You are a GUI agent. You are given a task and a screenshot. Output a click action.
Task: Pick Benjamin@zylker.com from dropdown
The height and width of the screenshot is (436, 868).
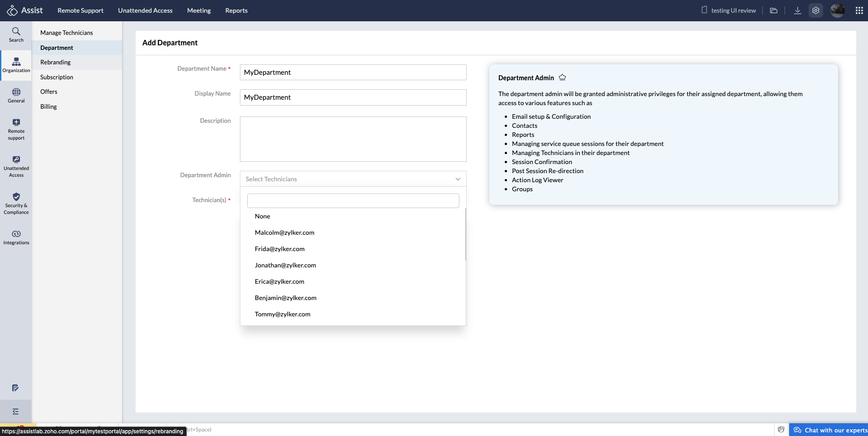point(285,298)
